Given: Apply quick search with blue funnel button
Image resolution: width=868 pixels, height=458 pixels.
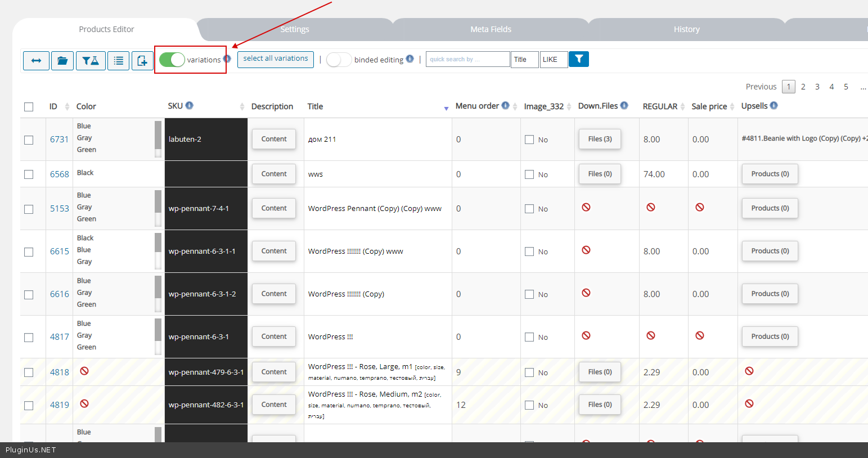Looking at the screenshot, I should (x=578, y=59).
